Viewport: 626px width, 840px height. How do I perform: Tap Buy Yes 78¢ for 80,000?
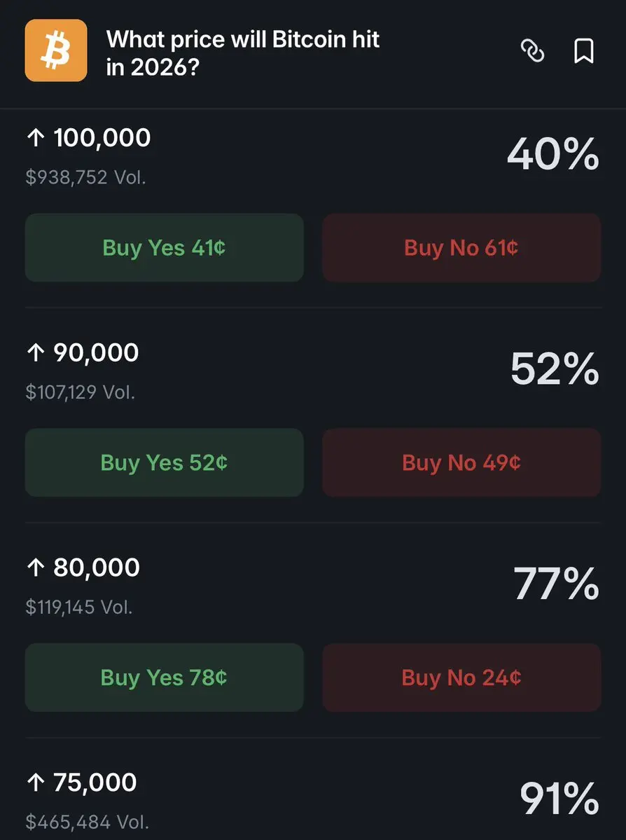[165, 677]
